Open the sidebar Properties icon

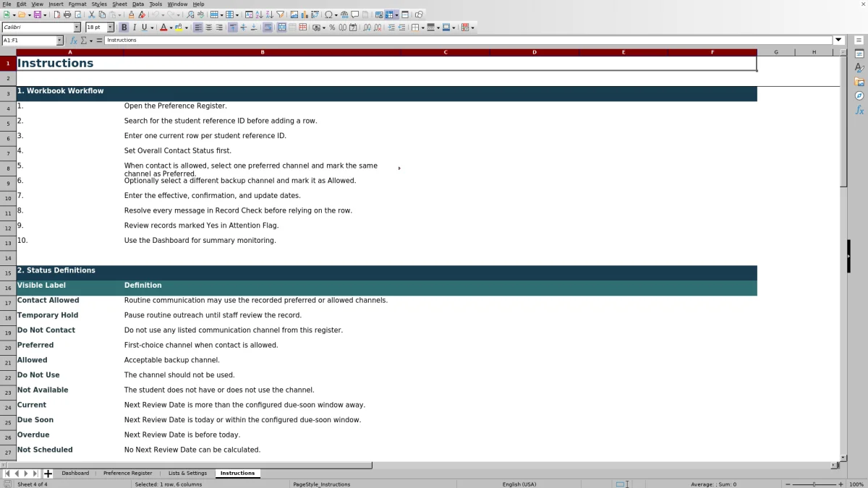tap(859, 54)
